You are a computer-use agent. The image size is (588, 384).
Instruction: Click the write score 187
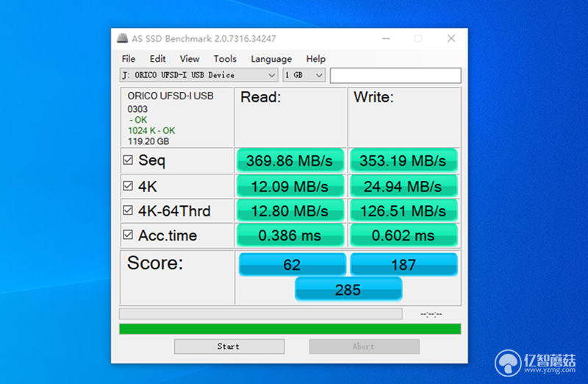click(404, 265)
